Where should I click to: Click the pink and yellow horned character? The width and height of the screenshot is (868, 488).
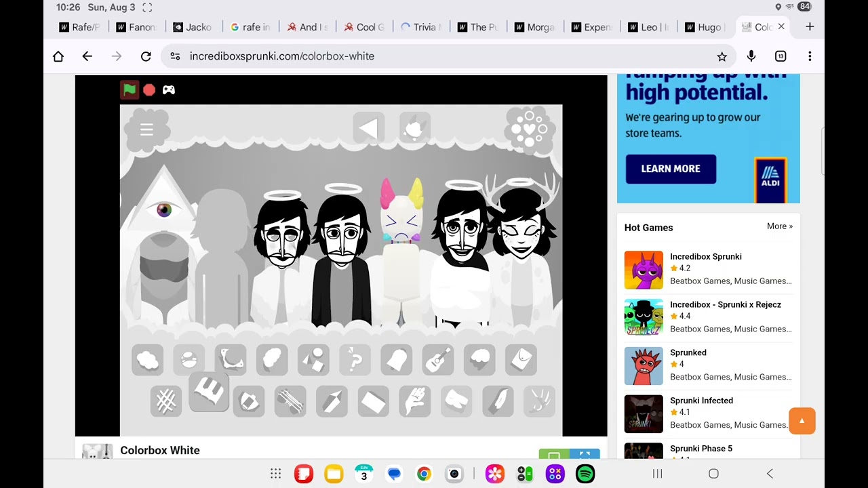pos(401,251)
